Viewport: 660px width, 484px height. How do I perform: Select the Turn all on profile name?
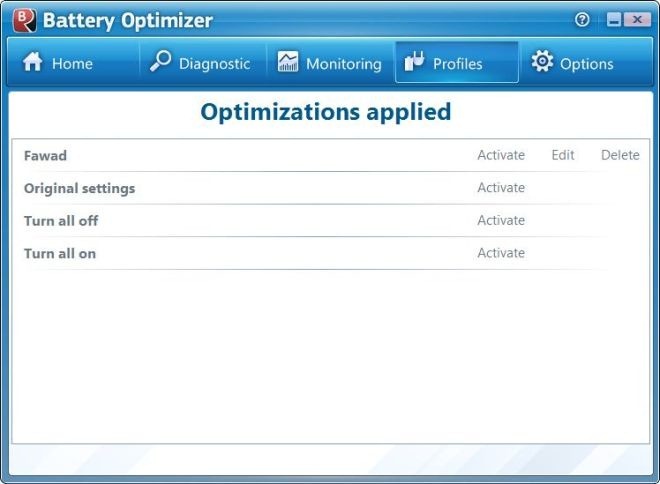pos(60,253)
